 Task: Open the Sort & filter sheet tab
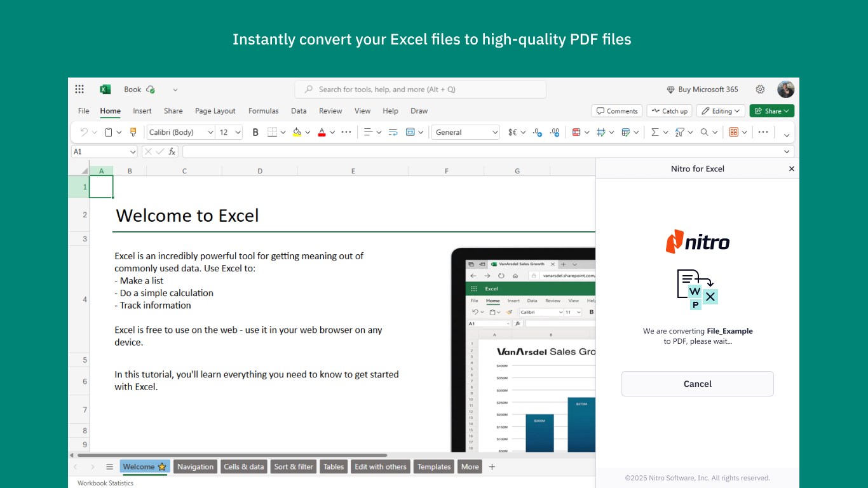[294, 467]
